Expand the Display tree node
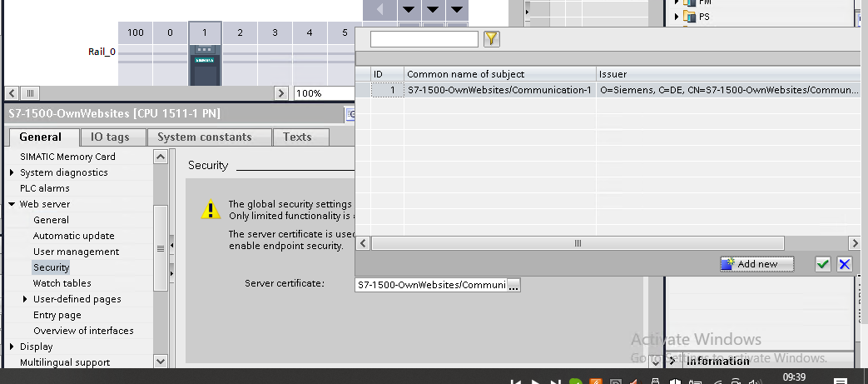The height and width of the screenshot is (384, 868). pos(12,347)
